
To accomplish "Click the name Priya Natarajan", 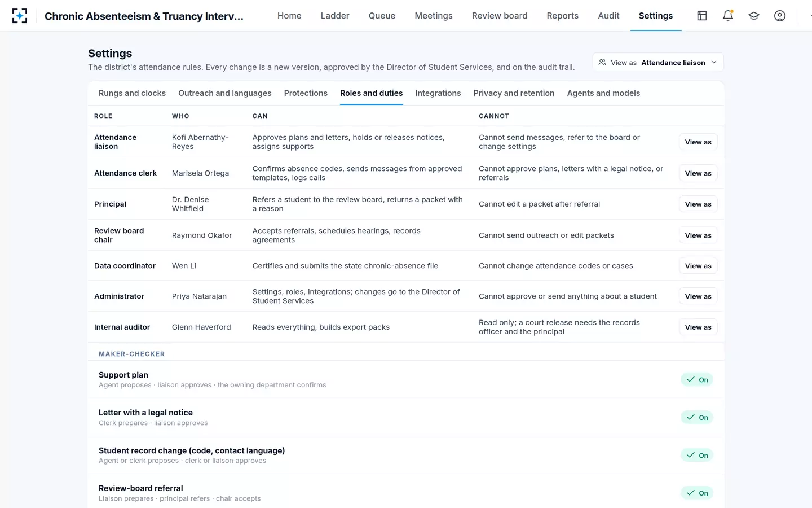I will coord(199,296).
